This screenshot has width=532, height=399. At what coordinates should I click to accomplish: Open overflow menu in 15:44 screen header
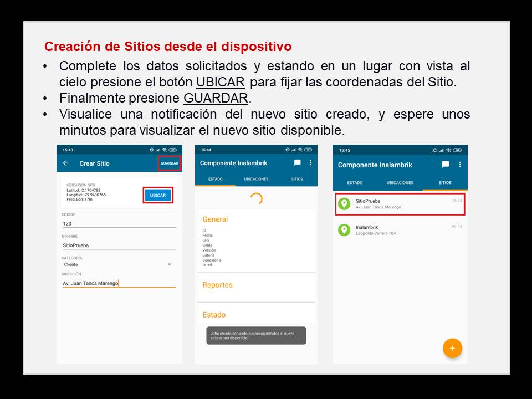(310, 163)
